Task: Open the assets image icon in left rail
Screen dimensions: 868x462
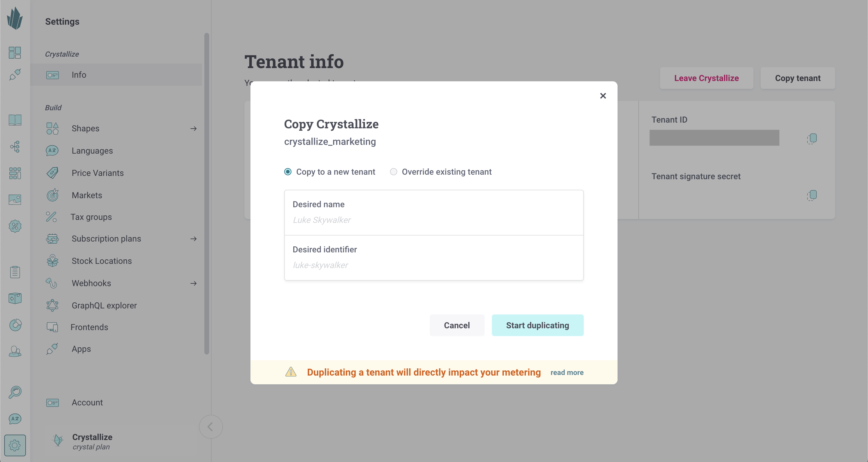Action: click(x=15, y=199)
